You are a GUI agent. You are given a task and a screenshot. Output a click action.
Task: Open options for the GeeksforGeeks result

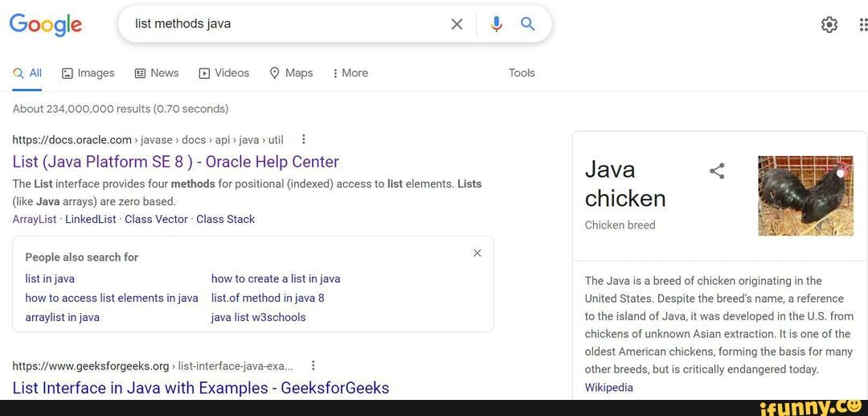[313, 365]
